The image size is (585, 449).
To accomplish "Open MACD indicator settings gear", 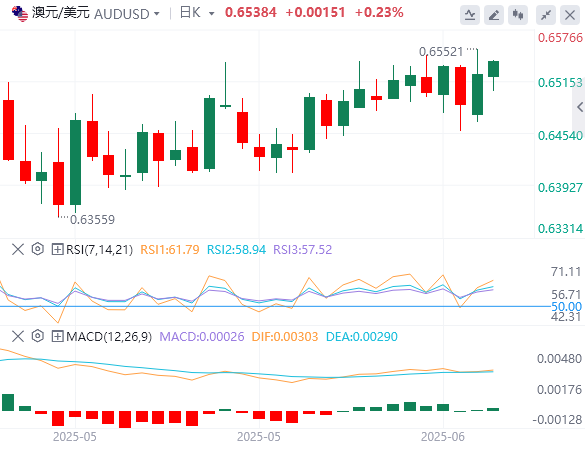I will coord(38,336).
